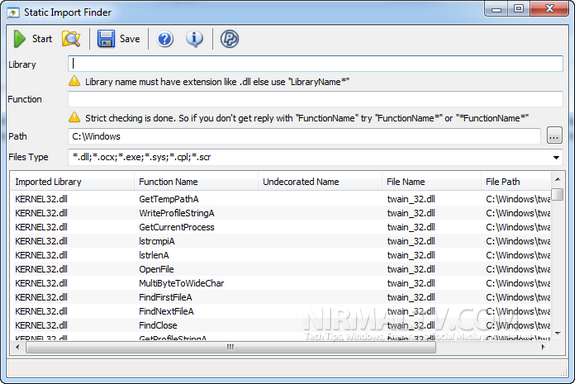Click KERNEL32.dll in the GetTempPathA row
This screenshot has height=384, width=575.
41,199
